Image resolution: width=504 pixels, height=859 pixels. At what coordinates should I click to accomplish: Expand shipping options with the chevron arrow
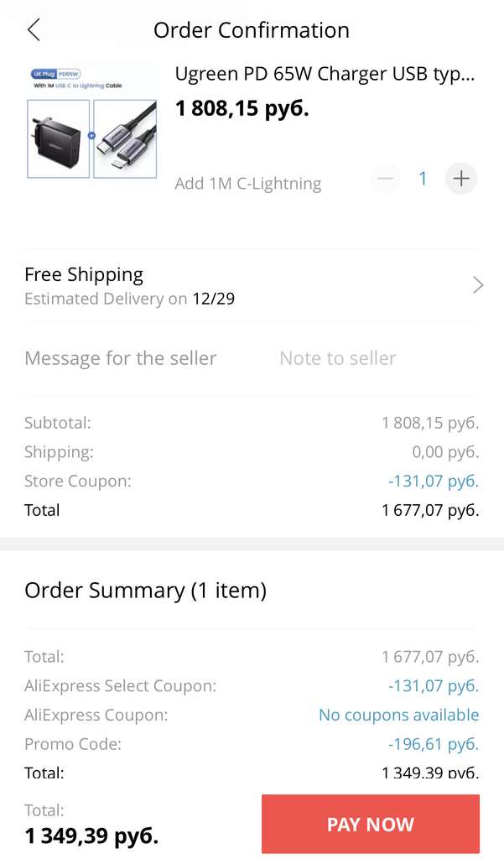[478, 285]
